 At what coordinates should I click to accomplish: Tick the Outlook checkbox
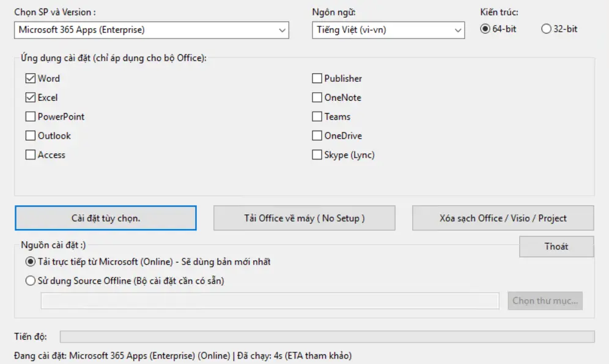31,136
